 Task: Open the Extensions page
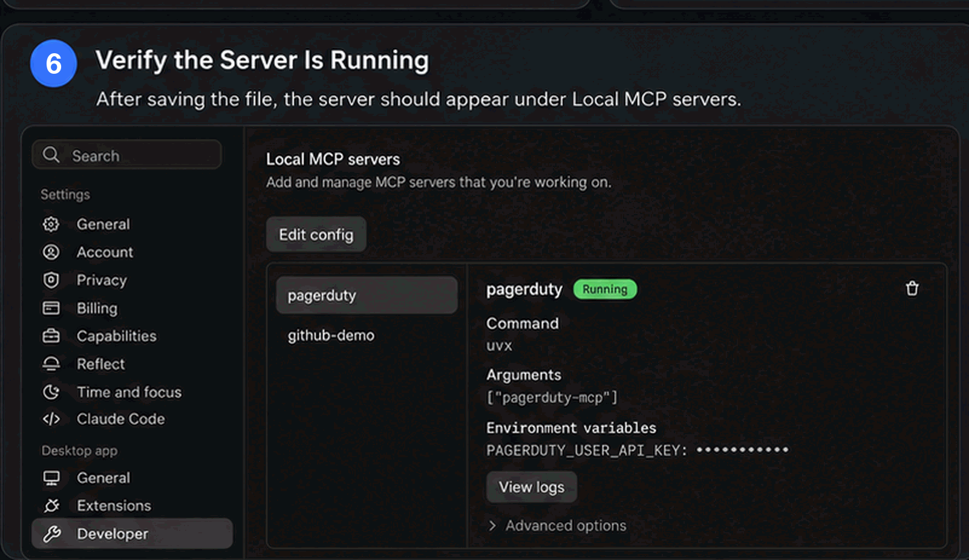tap(114, 506)
